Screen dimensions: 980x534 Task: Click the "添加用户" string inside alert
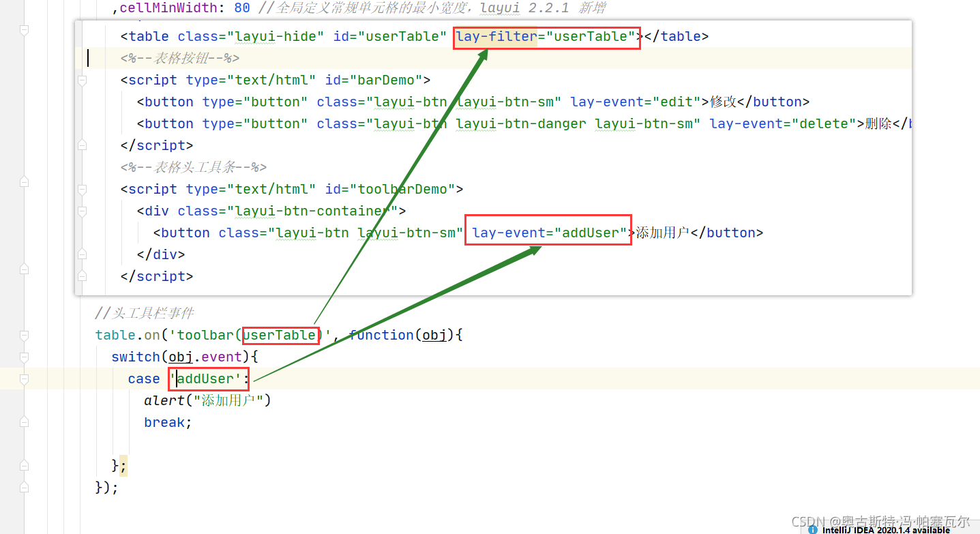tap(228, 400)
